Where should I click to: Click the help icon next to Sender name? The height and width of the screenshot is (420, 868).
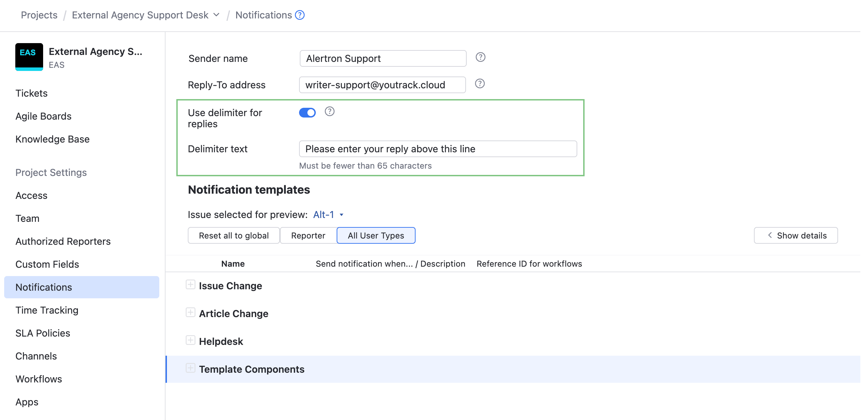click(x=480, y=57)
